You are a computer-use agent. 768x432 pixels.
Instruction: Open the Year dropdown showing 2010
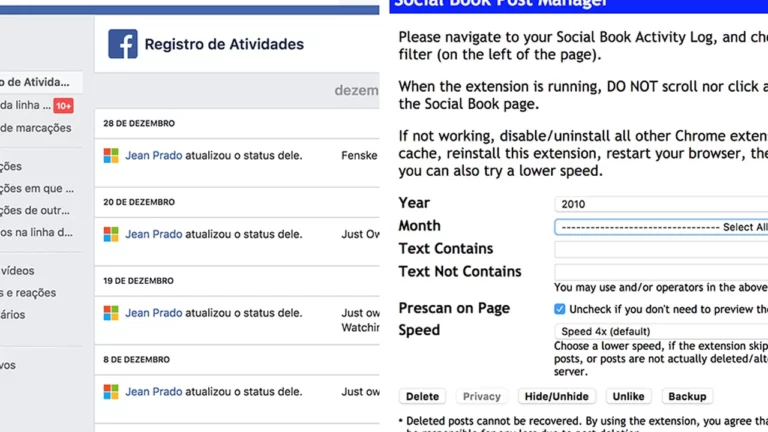click(661, 204)
